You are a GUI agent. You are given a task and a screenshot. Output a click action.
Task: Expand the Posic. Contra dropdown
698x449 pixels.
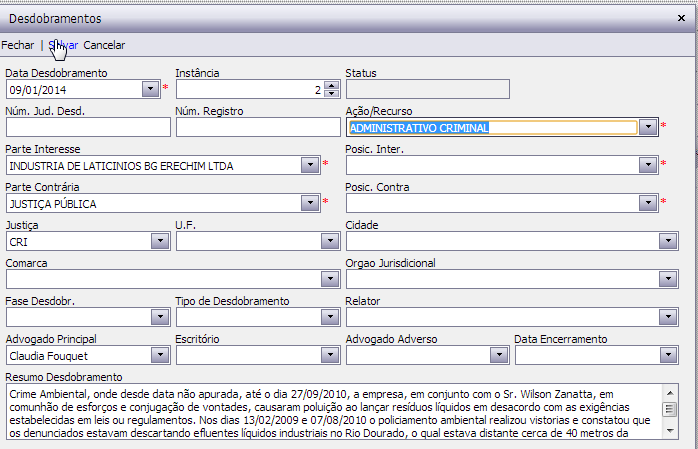[x=648, y=203]
